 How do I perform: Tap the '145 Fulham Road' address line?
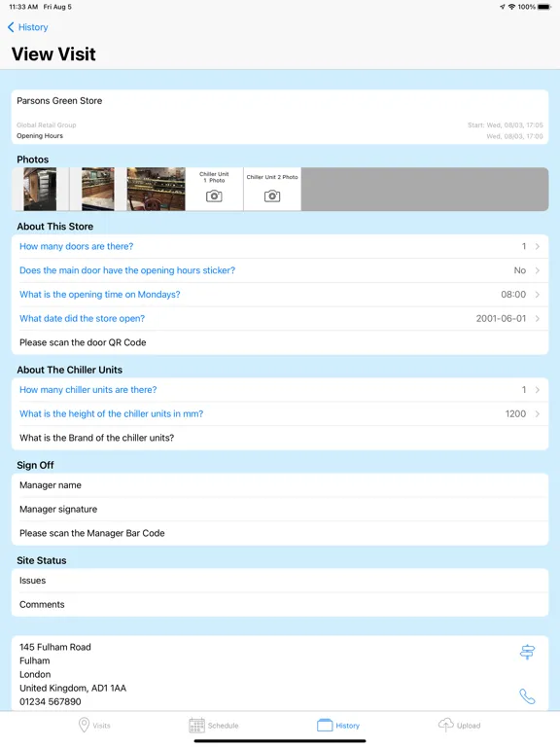coord(55,647)
